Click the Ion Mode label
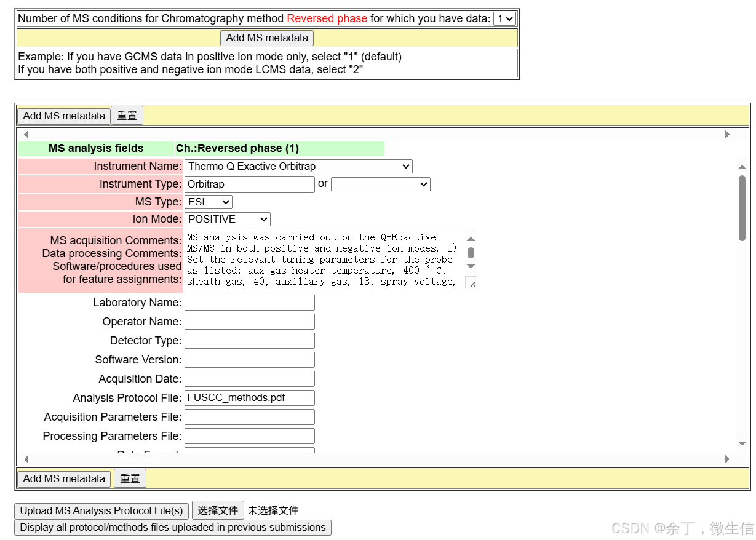Screen dimensions: 756x540 (157, 219)
